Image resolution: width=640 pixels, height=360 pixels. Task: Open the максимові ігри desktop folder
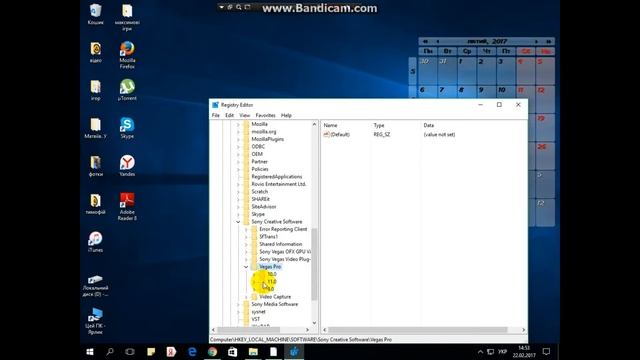coord(127,17)
